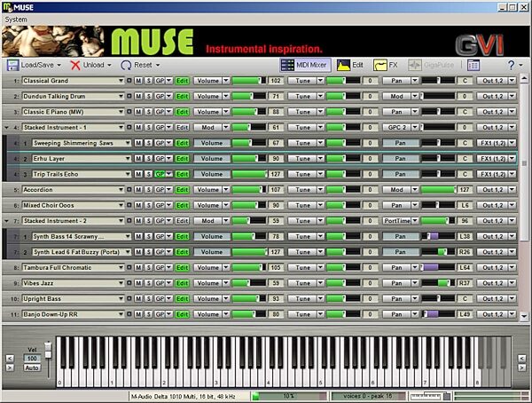Click the panel layout icon beside GigaPulse
Screen dimensions: 532x403
pos(473,65)
